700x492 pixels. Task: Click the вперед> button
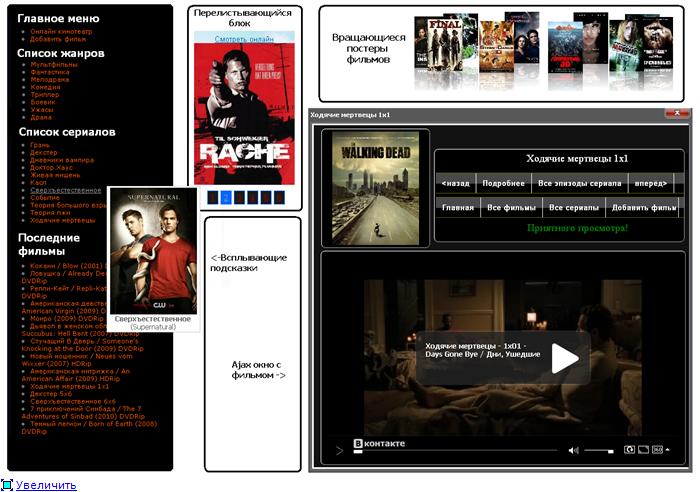click(x=651, y=183)
